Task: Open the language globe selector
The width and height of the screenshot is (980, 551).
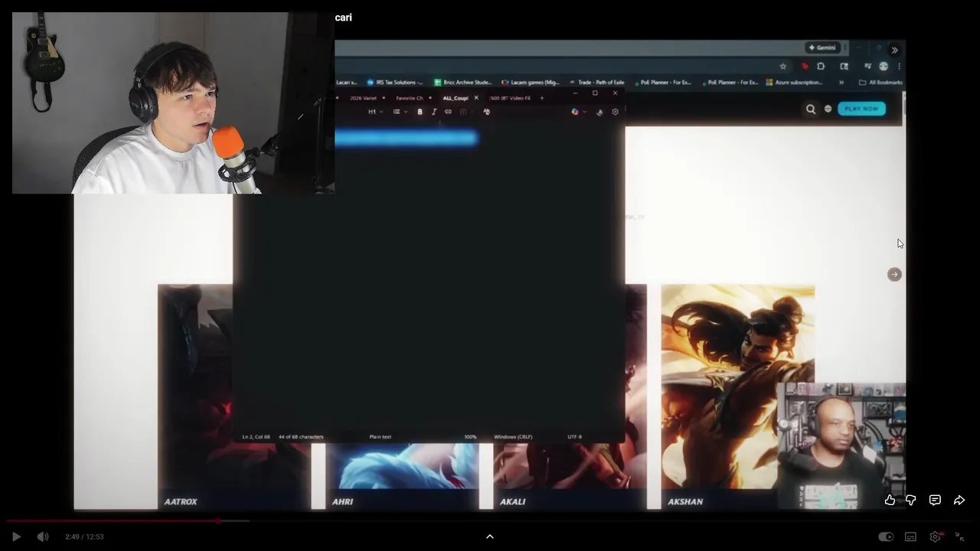Action: 828,109
